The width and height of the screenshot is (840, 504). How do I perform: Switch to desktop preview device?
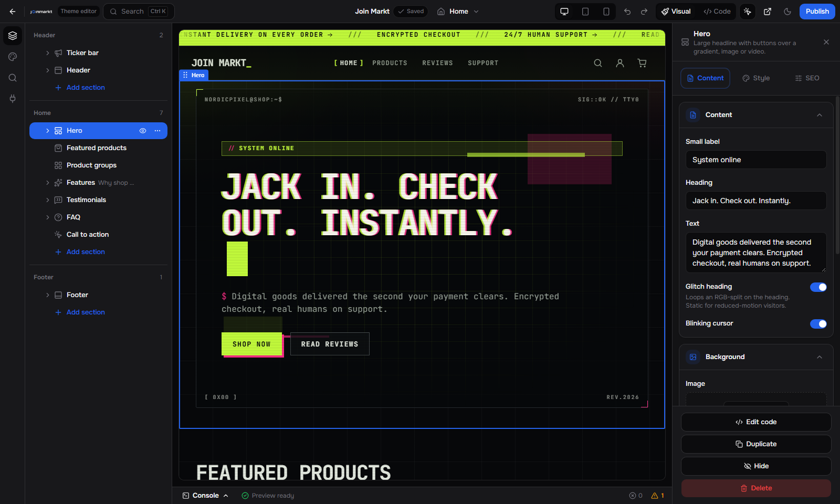pyautogui.click(x=564, y=12)
